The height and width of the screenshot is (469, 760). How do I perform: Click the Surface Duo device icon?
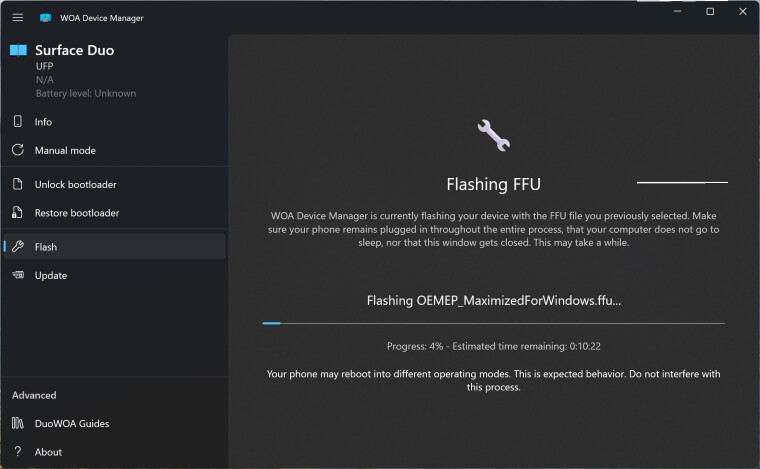tap(18, 50)
